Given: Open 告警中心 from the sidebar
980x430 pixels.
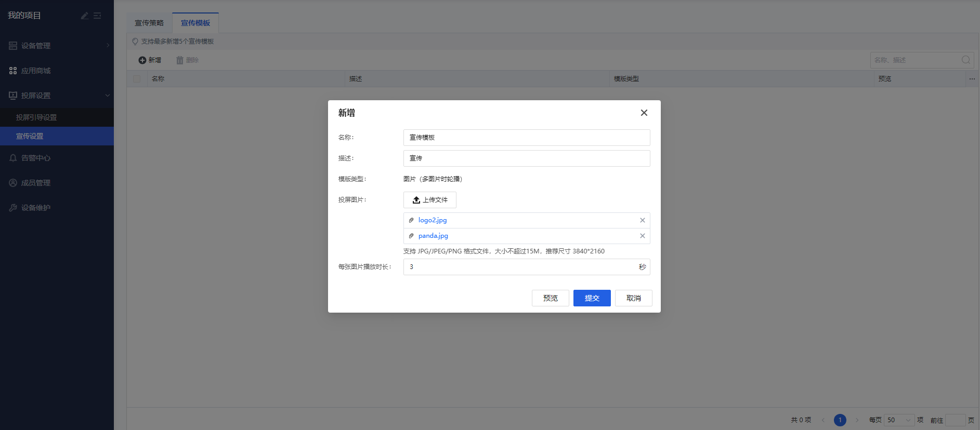Looking at the screenshot, I should tap(36, 158).
